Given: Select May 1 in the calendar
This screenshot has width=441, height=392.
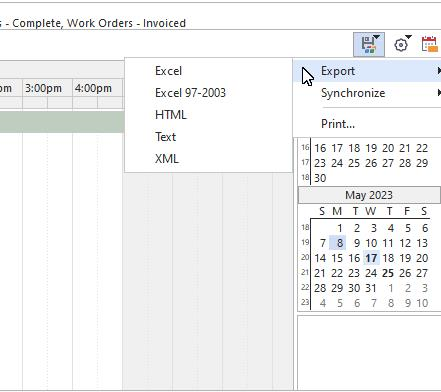Looking at the screenshot, I should click(340, 228).
